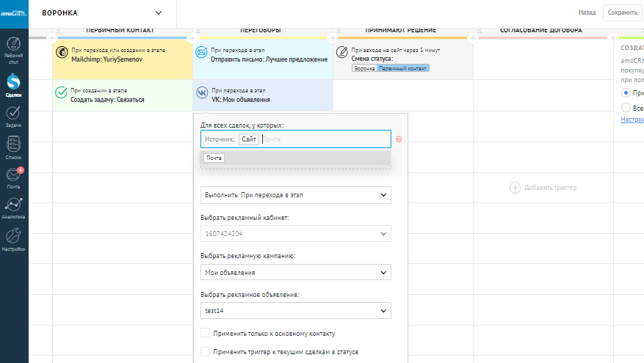Image resolution: width=644 pixels, height=363 pixels.
Task: Open Рабочий стол in the sidebar
Action: (x=13, y=51)
